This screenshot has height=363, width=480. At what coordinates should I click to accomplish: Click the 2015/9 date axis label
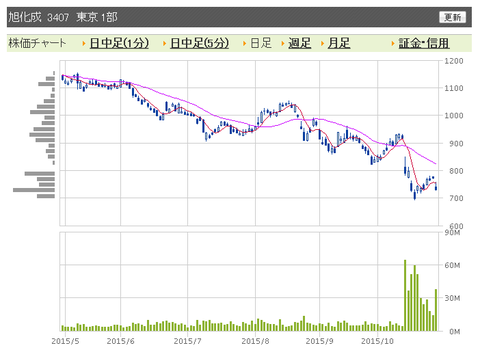coord(319,341)
